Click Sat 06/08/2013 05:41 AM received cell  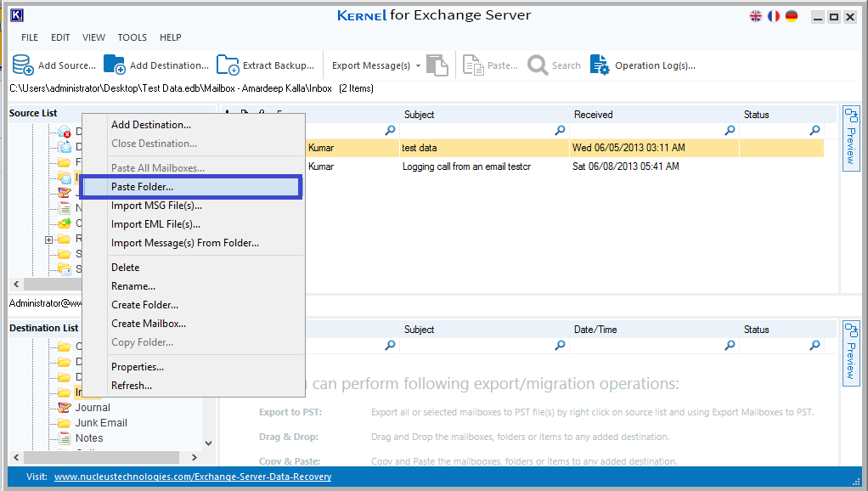[626, 166]
